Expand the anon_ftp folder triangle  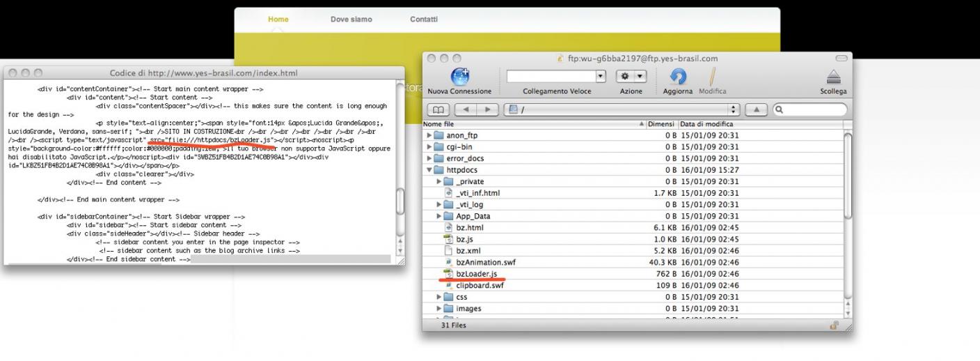(429, 135)
